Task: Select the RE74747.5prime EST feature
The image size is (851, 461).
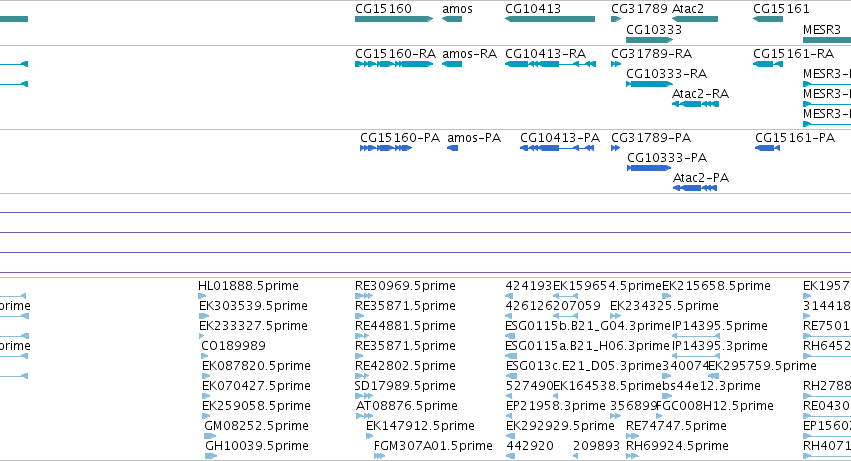Action: point(632,435)
